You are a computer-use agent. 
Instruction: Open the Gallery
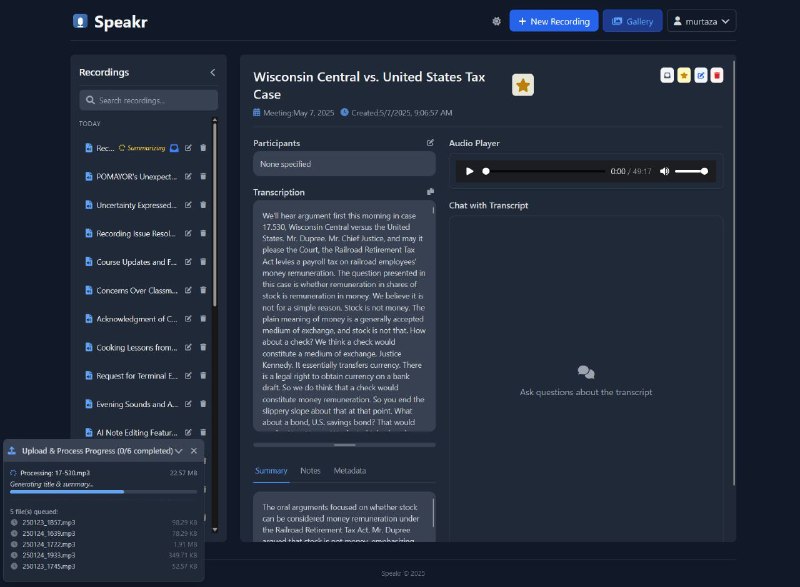632,20
